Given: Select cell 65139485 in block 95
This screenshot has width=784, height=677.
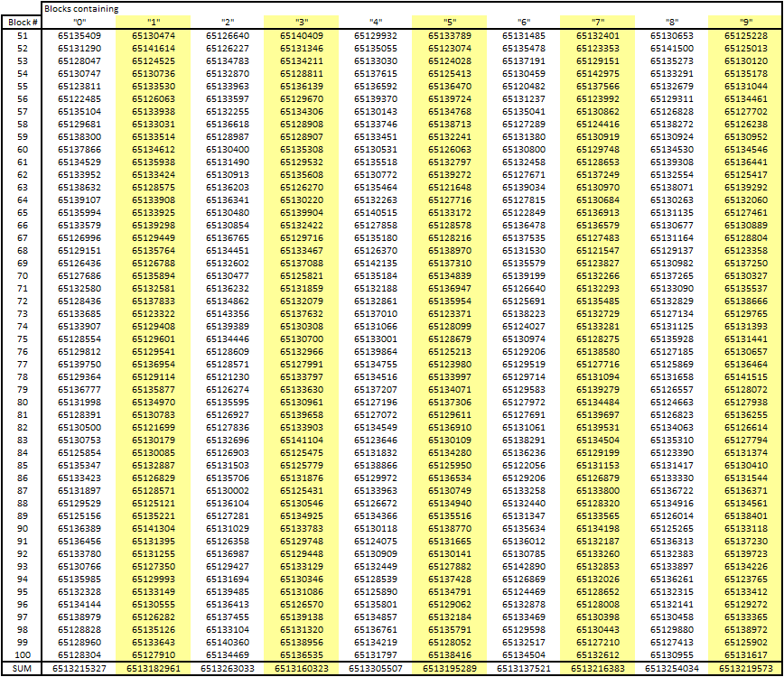Looking at the screenshot, I should 228,592.
